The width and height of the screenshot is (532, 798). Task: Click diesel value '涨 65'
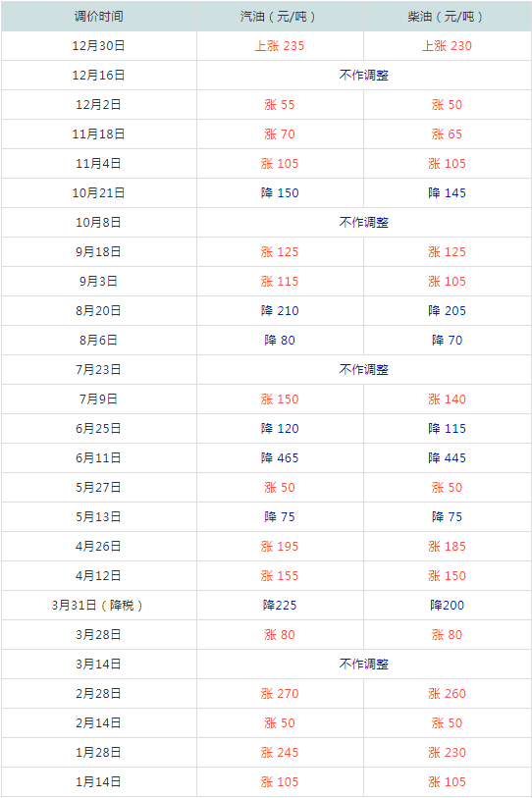pos(447,134)
